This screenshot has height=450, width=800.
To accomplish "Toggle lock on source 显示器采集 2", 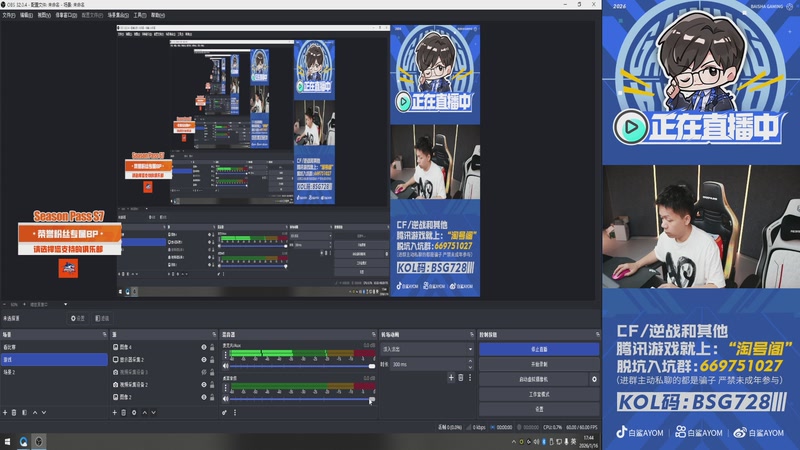I will (x=212, y=360).
